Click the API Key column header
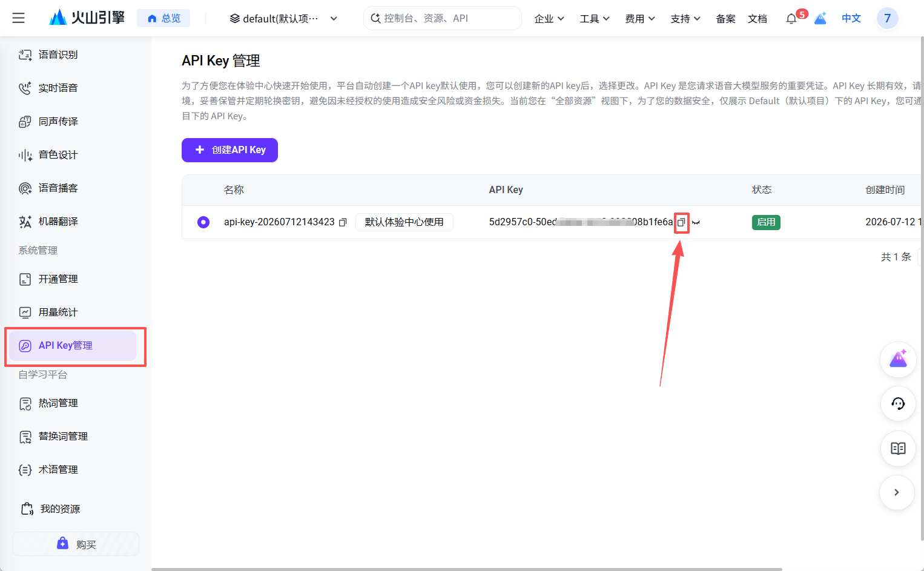The height and width of the screenshot is (571, 924). click(506, 190)
